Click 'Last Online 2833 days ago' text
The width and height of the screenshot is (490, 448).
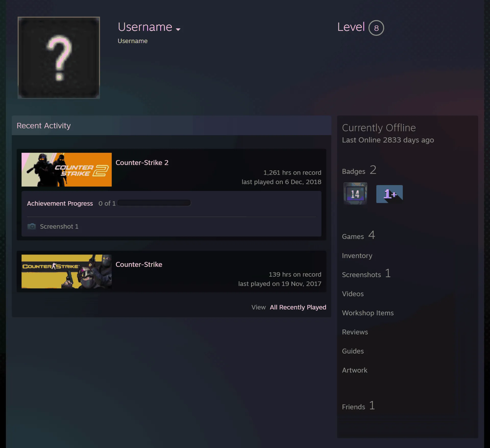click(x=388, y=140)
